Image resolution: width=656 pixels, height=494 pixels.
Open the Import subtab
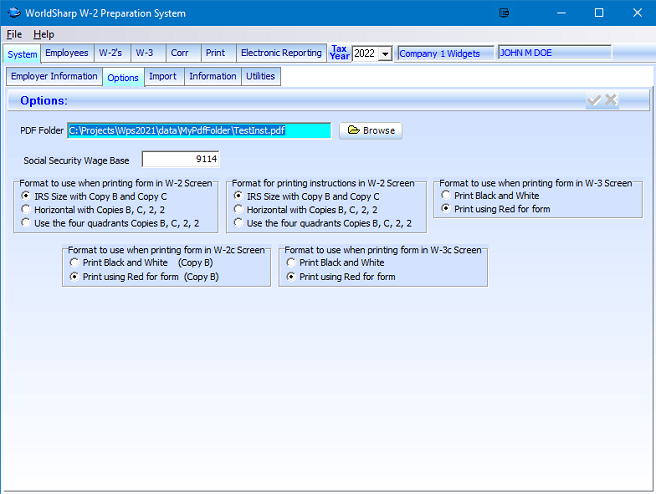pos(163,76)
